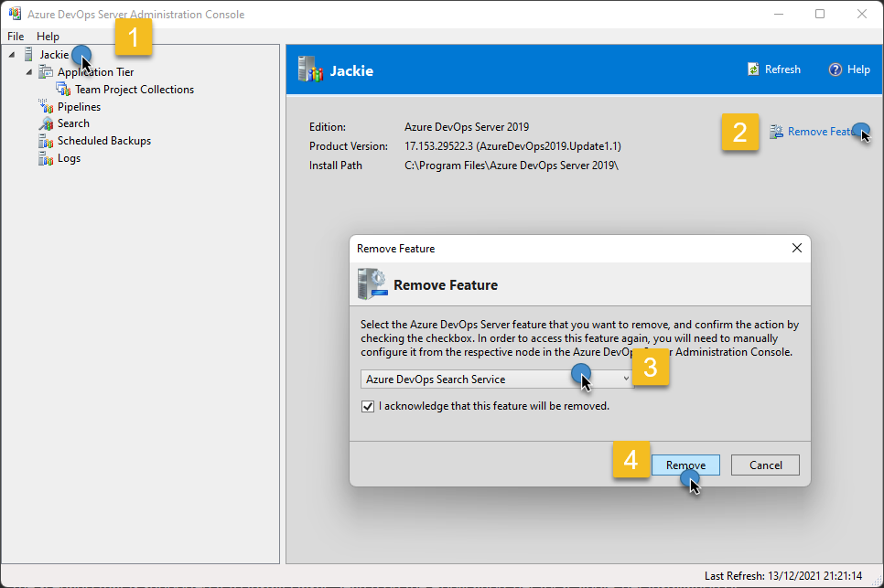This screenshot has width=884, height=588.
Task: Open the File menu
Action: (x=16, y=36)
